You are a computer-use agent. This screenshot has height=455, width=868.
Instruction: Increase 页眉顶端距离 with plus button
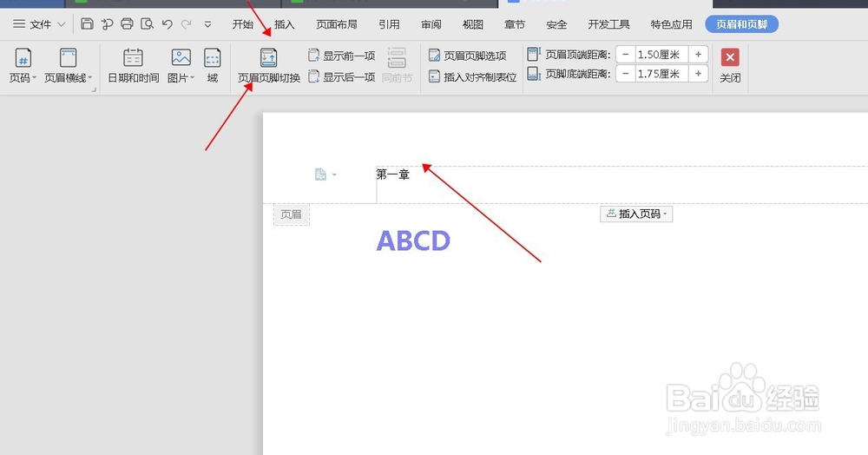click(698, 54)
